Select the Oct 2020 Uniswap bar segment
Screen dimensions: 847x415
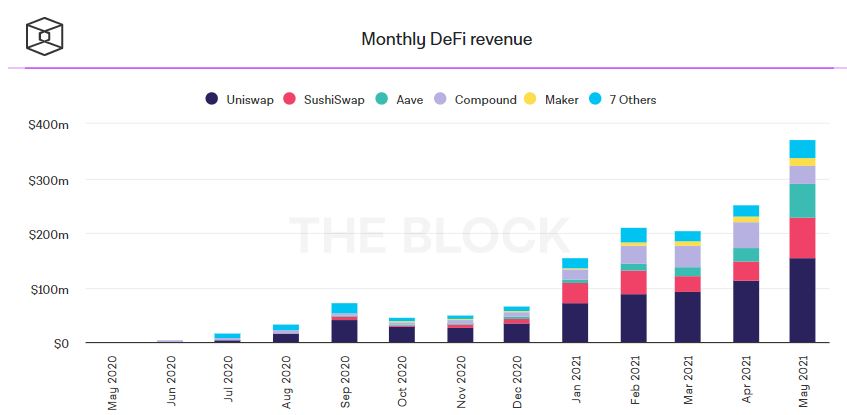click(x=402, y=334)
